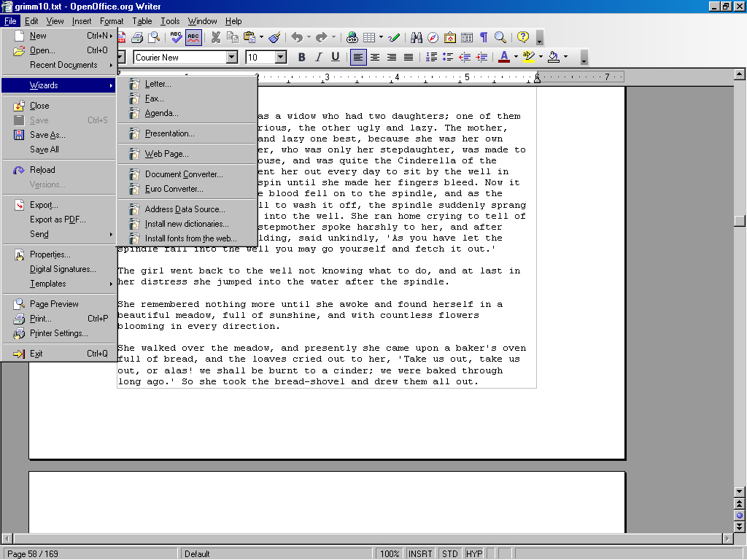Viewport: 747px width, 560px height.
Task: Apply Highlighting color marker icon
Action: (x=529, y=57)
